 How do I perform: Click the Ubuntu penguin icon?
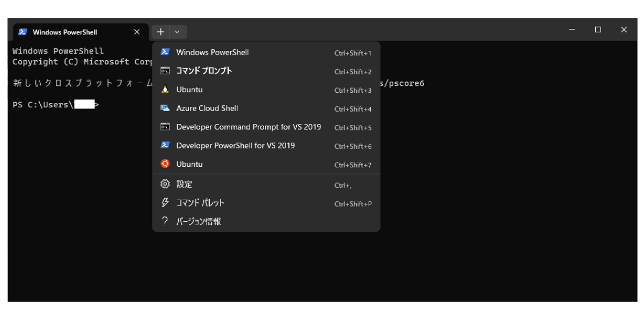[x=165, y=90]
